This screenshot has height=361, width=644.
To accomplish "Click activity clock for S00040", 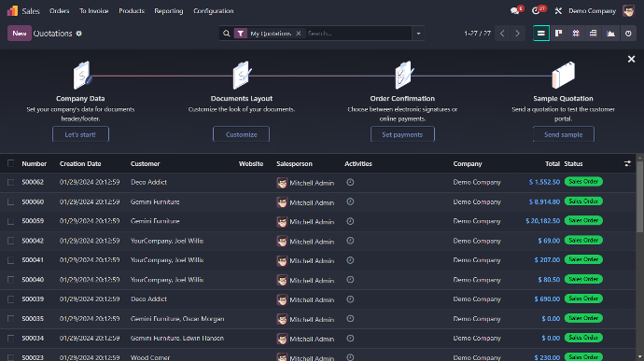I will pyautogui.click(x=350, y=280).
